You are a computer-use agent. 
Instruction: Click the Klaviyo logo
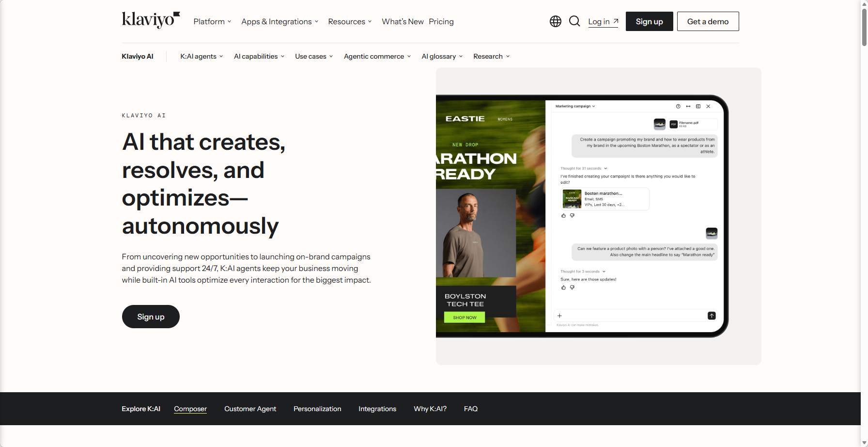click(x=151, y=20)
